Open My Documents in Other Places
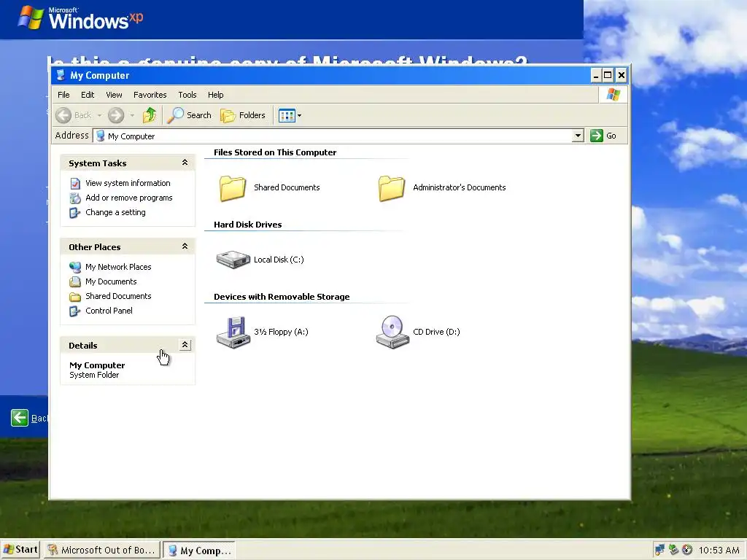 pos(111,281)
